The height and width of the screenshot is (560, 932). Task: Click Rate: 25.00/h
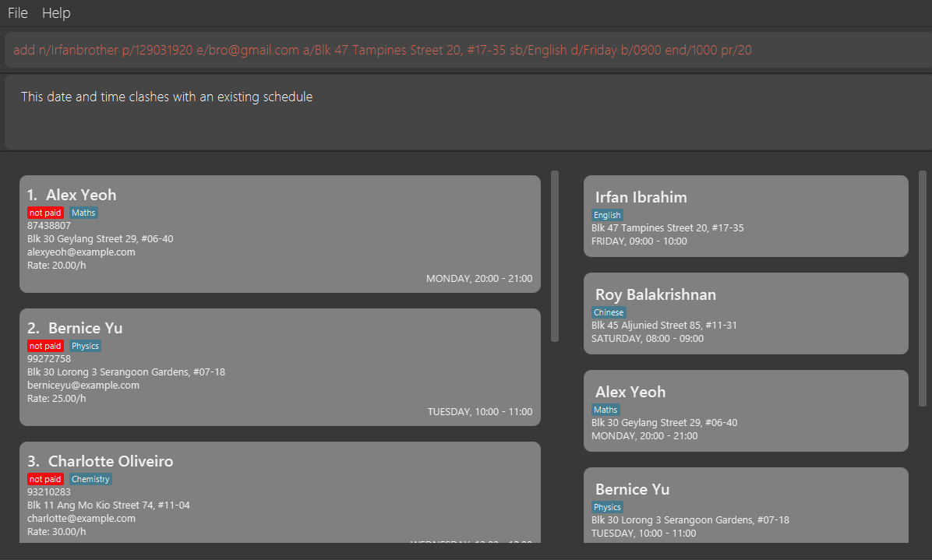(56, 399)
